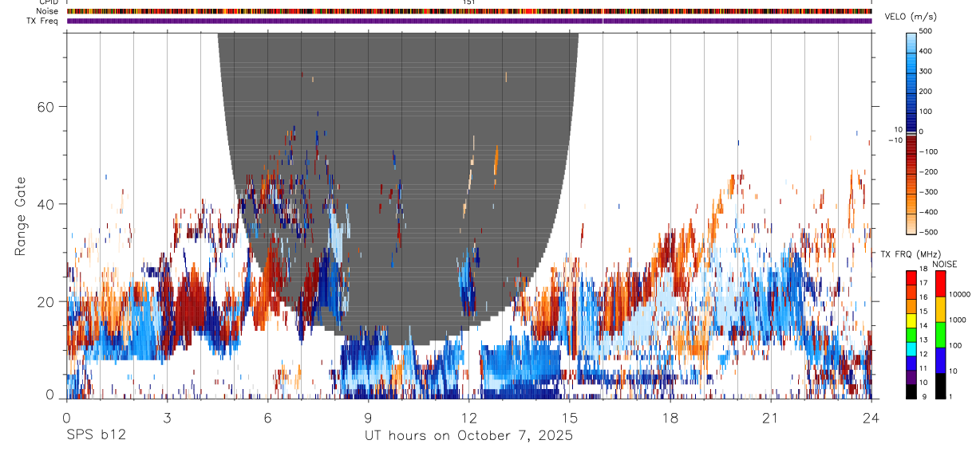Click the TX Freq row label at top
This screenshot has width=980, height=452.
[43, 20]
